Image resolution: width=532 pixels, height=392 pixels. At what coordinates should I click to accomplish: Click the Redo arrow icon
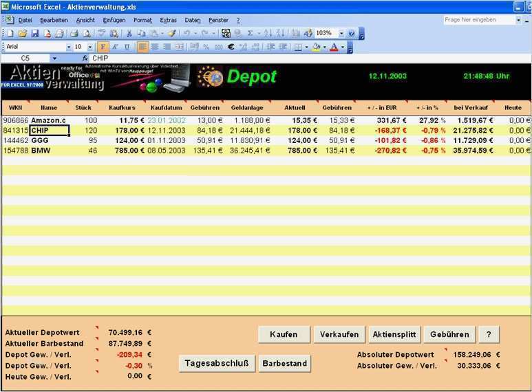click(204, 33)
